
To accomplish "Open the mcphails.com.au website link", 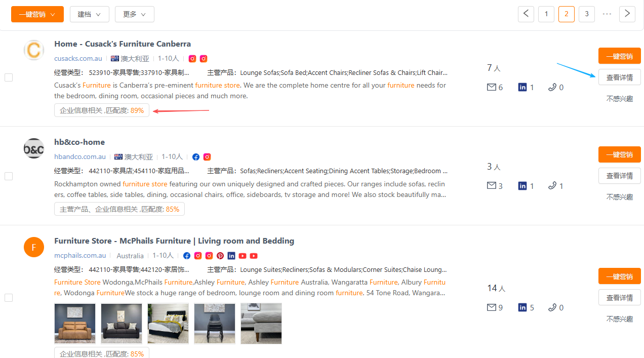I will (x=80, y=256).
